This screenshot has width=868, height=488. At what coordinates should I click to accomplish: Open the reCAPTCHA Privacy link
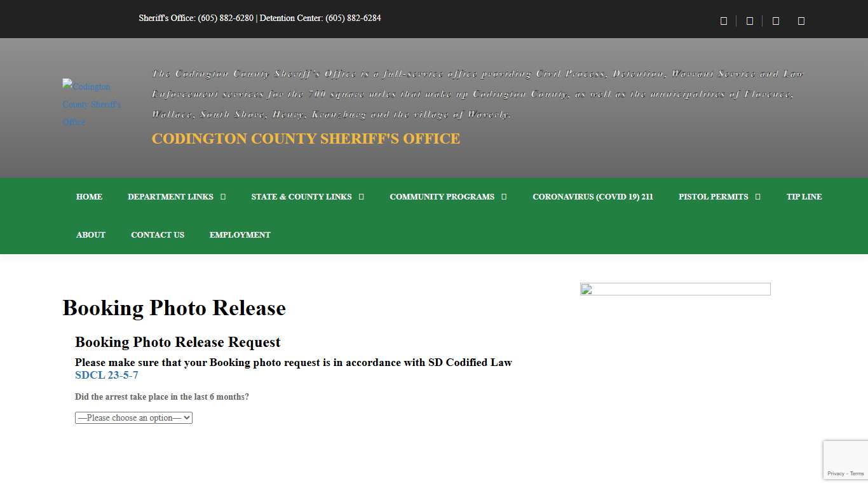click(x=835, y=473)
